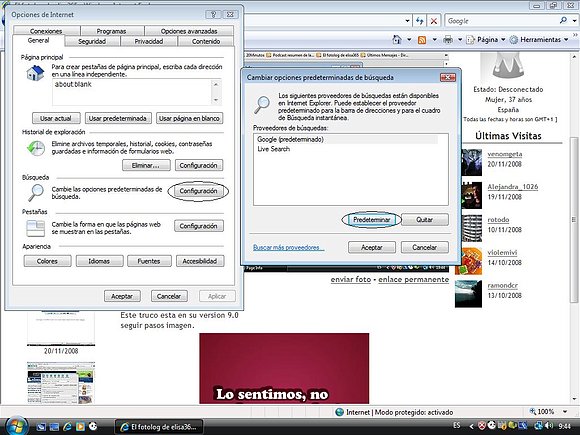
Task: Click Cancelar in search options dialog
Action: (425, 247)
